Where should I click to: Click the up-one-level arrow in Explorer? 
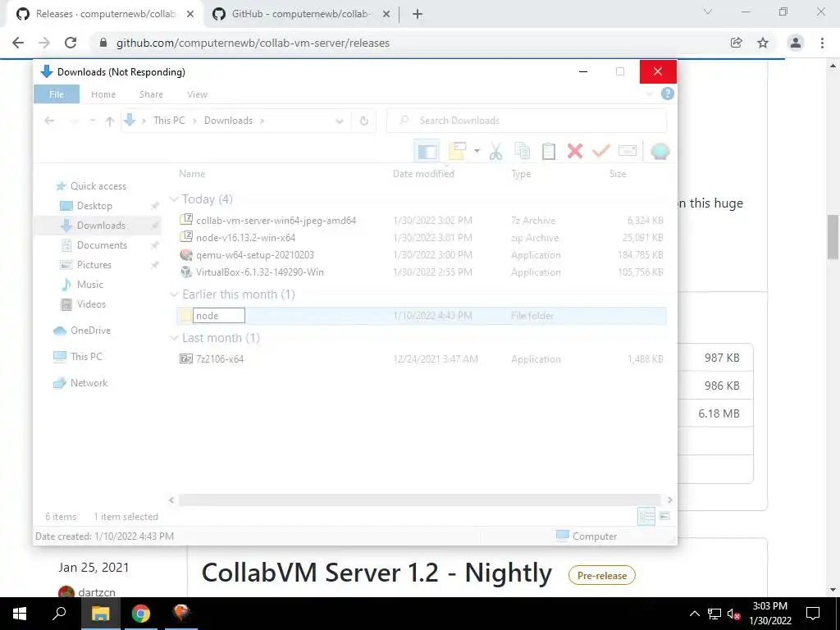110,121
